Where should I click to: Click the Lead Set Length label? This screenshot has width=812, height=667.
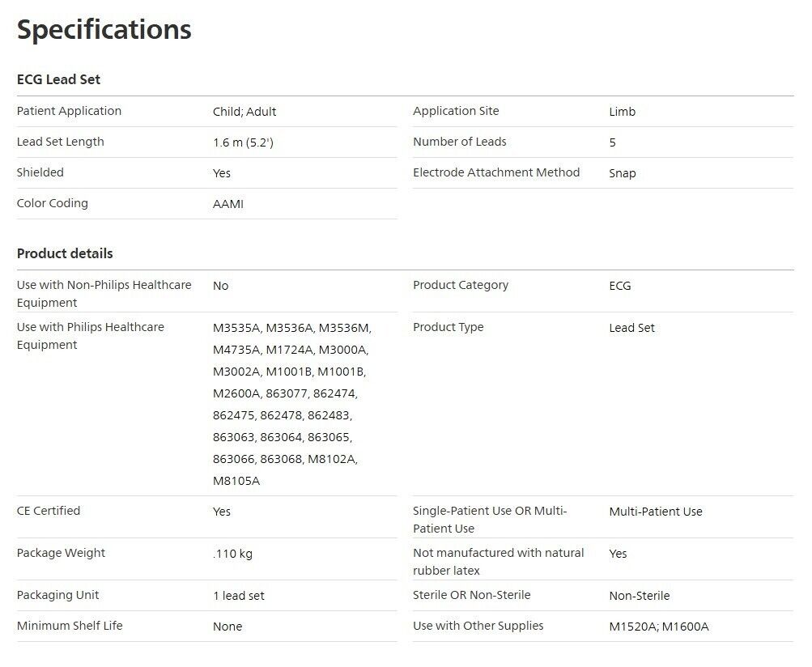tap(60, 142)
